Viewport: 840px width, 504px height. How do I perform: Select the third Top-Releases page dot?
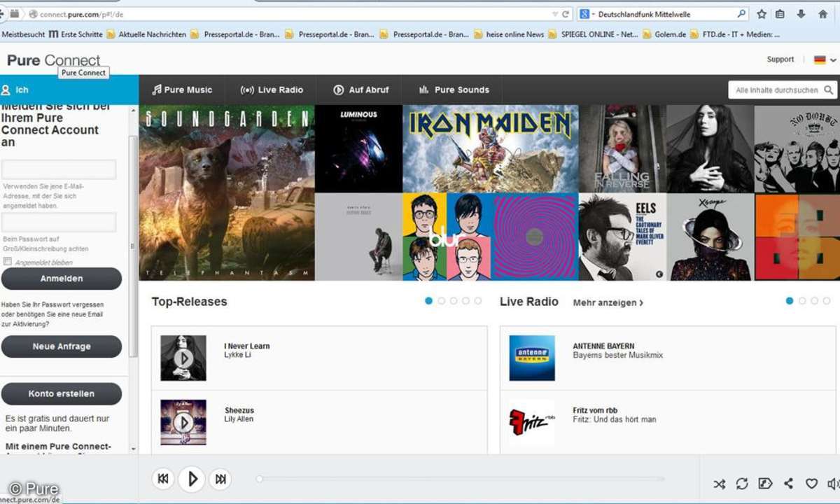pos(454,301)
